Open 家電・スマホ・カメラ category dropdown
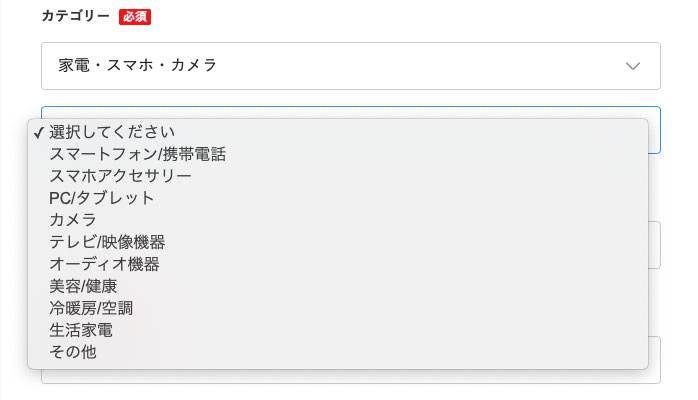 (x=351, y=66)
